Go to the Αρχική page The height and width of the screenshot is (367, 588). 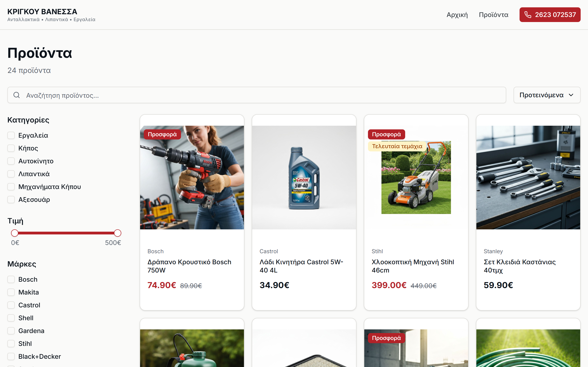coord(457,14)
